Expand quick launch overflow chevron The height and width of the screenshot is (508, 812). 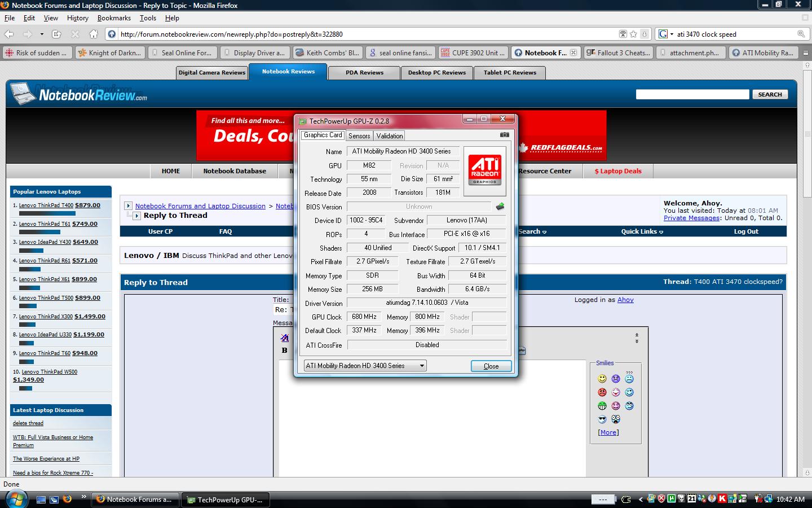coord(83,497)
